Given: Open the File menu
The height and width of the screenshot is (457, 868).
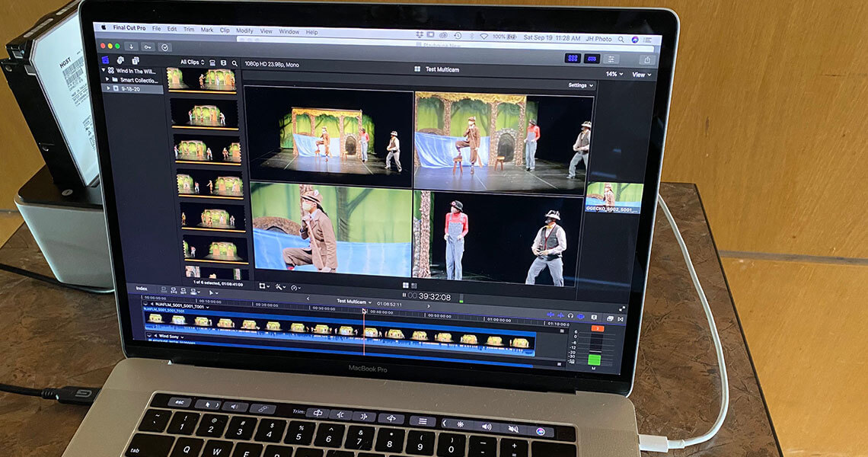Looking at the screenshot, I should pos(157,28).
